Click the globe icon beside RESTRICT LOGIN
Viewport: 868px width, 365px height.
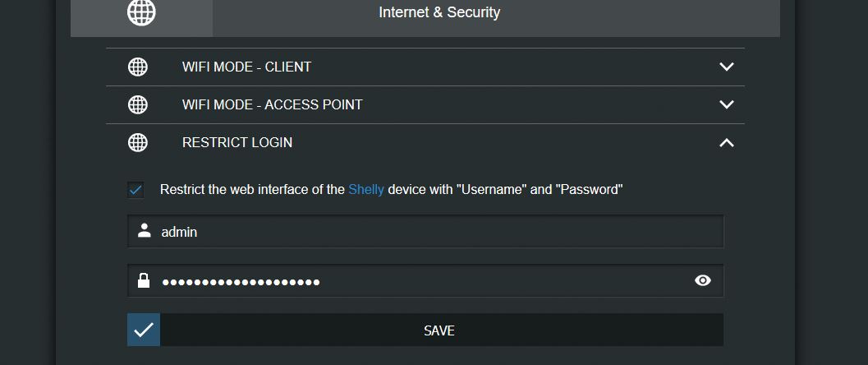pyautogui.click(x=138, y=142)
